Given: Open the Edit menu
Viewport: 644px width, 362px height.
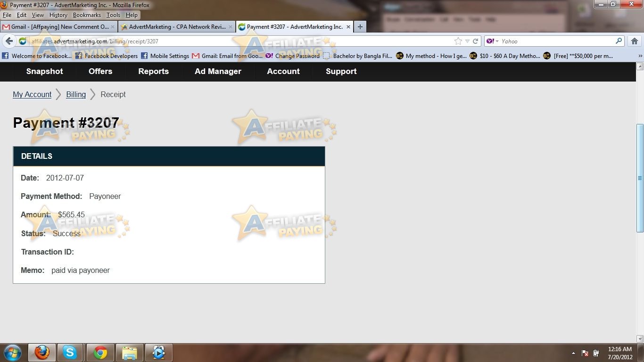Looking at the screenshot, I should 22,15.
